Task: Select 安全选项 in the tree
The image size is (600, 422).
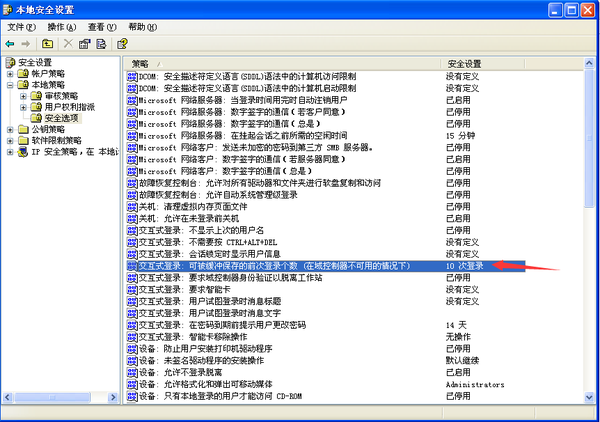Action: pos(61,118)
